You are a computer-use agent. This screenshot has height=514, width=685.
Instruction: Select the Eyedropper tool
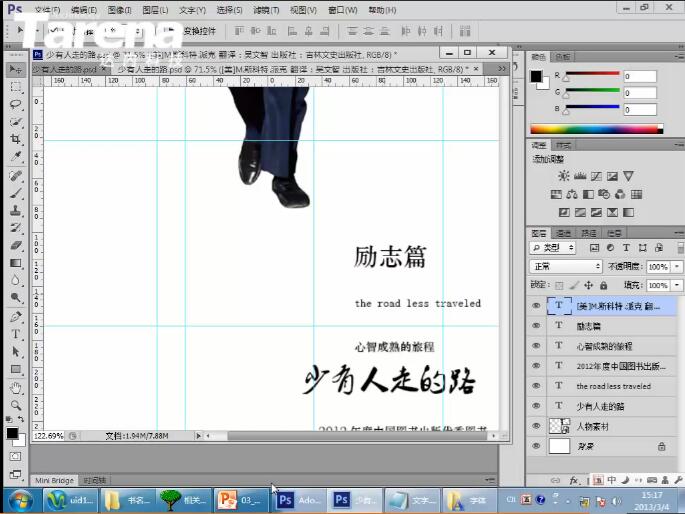click(16, 157)
